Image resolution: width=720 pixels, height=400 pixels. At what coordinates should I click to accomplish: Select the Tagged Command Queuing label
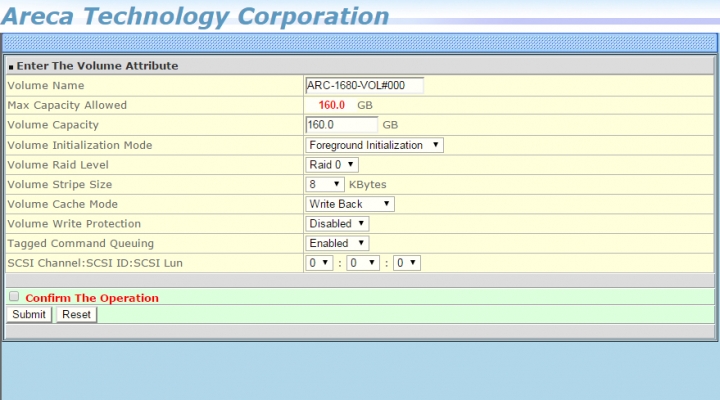tap(80, 243)
